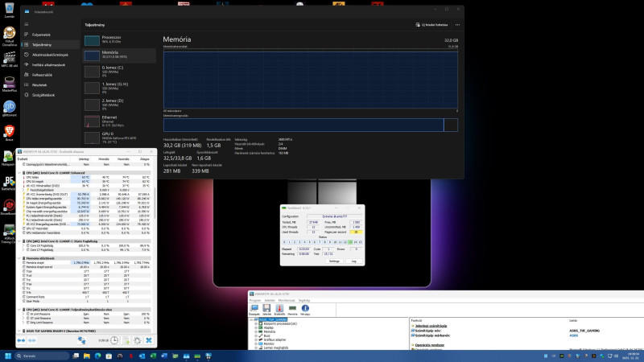The width and height of the screenshot is (644, 362).
Task: Click the Log button in TestMem5
Action: [353, 261]
